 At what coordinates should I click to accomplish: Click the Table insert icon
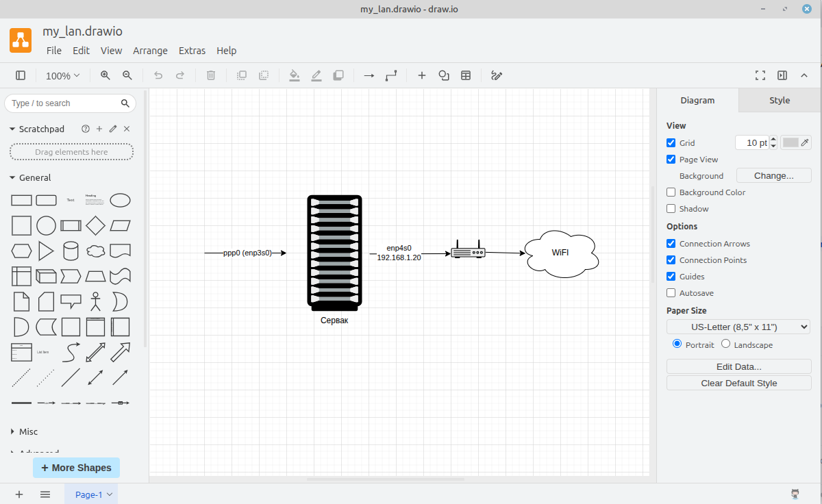(466, 75)
